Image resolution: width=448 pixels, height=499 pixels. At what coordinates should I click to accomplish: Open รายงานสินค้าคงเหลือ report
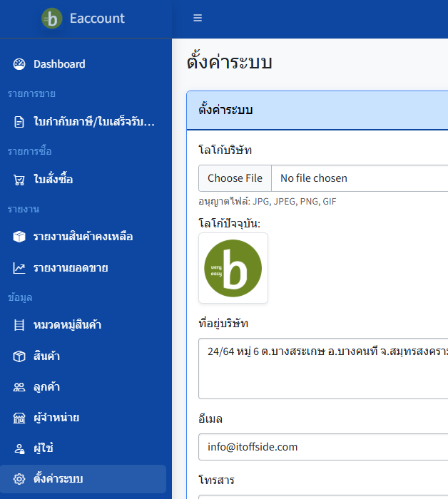pyautogui.click(x=83, y=237)
